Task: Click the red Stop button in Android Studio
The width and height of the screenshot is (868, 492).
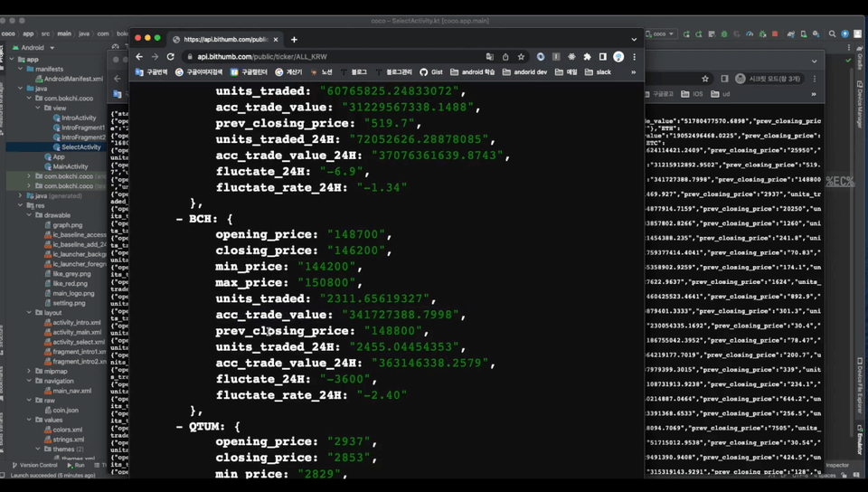Action: tap(775, 33)
